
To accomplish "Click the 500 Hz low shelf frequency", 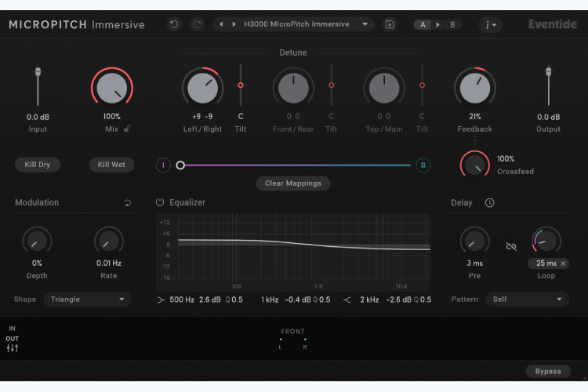I will [x=182, y=299].
